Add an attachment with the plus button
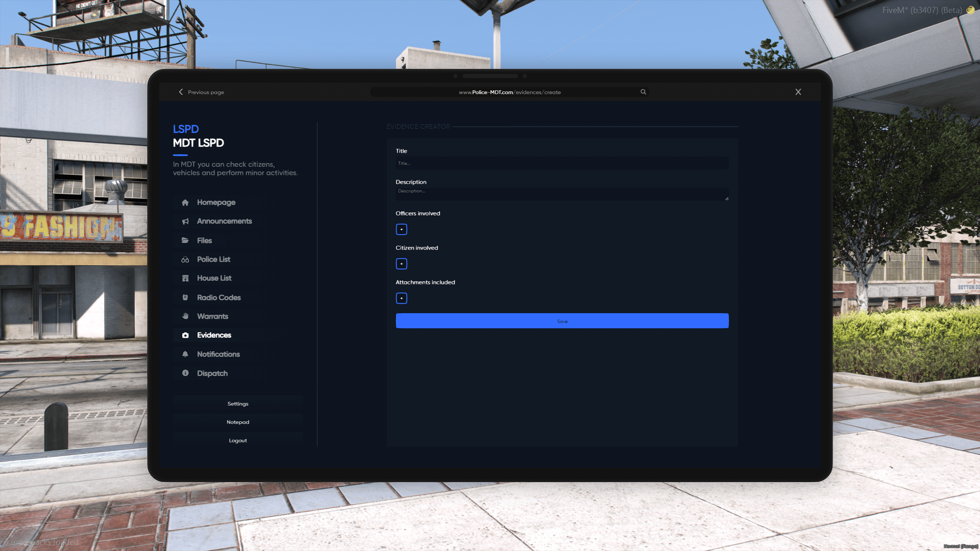The image size is (980, 551). coord(401,298)
